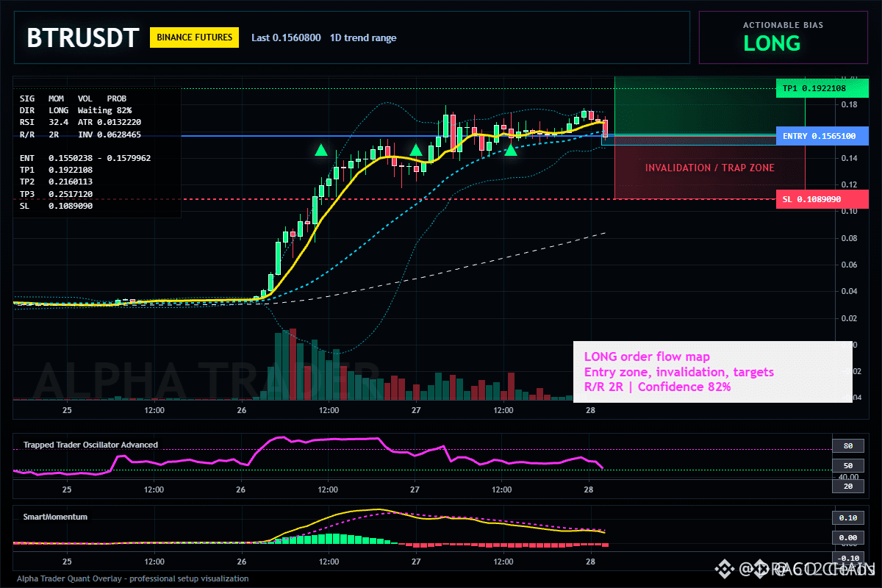Click the SmartMomentum indicator label
The image size is (882, 588).
(55, 517)
